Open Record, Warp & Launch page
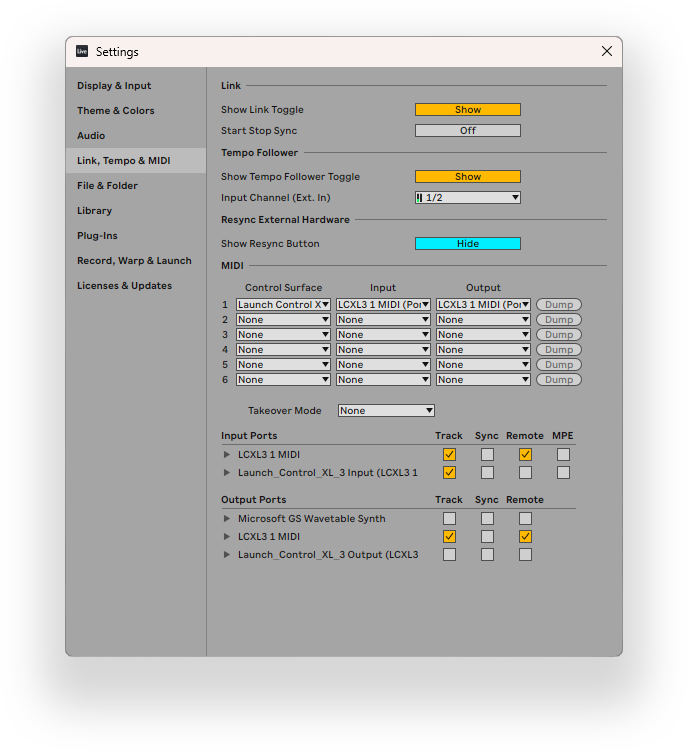The image size is (688, 751). coord(134,261)
